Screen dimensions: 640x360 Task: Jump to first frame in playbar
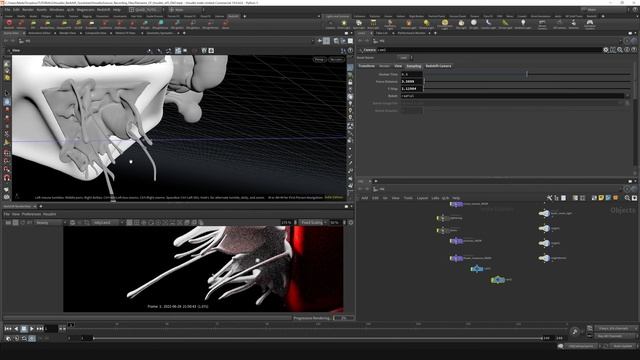pos(8,329)
